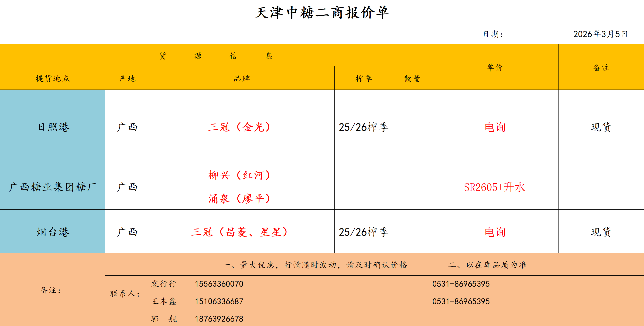Click the date 2026年3月5日
644x326 pixels.
[600, 34]
